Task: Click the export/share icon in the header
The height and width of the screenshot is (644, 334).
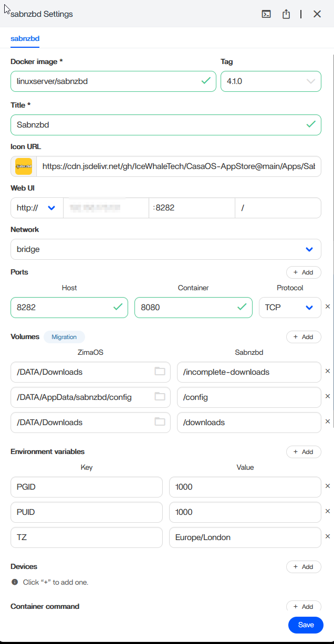Action: 286,14
